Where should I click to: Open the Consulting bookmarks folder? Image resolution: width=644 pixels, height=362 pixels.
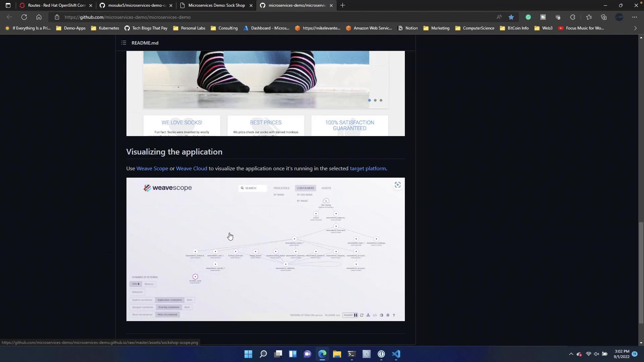click(x=224, y=28)
